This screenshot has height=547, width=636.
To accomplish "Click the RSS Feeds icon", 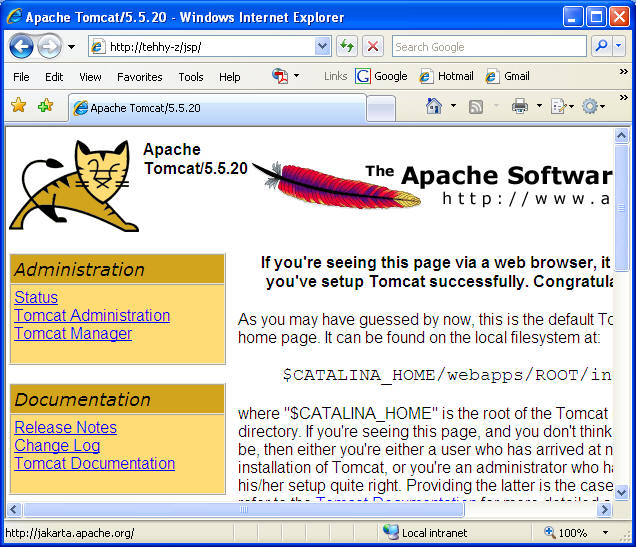I will coord(476,107).
